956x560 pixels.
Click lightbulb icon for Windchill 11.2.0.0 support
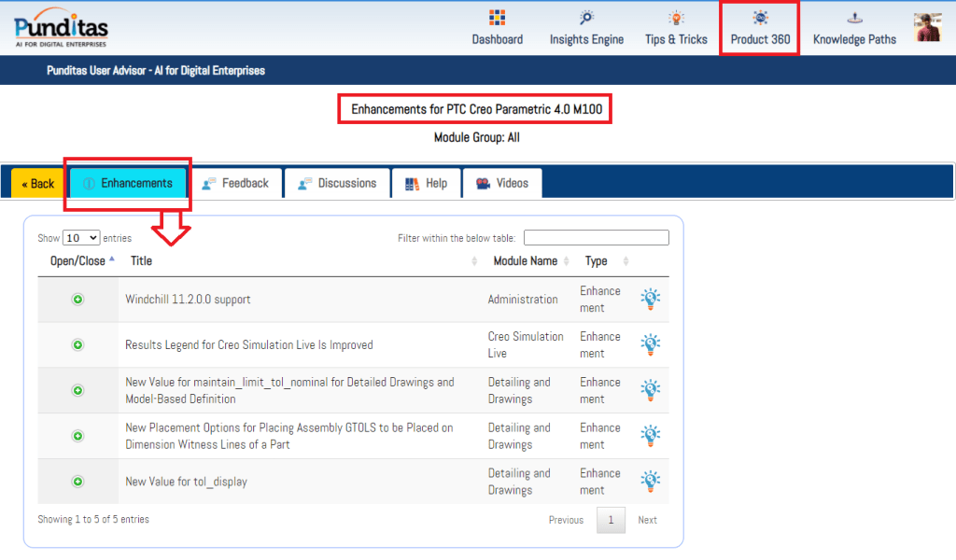coord(650,299)
